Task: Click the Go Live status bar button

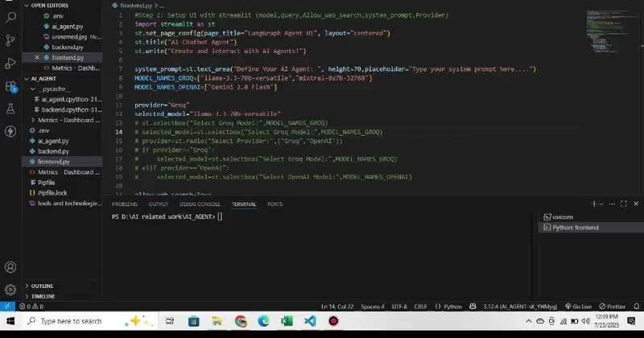Action: [x=579, y=307]
